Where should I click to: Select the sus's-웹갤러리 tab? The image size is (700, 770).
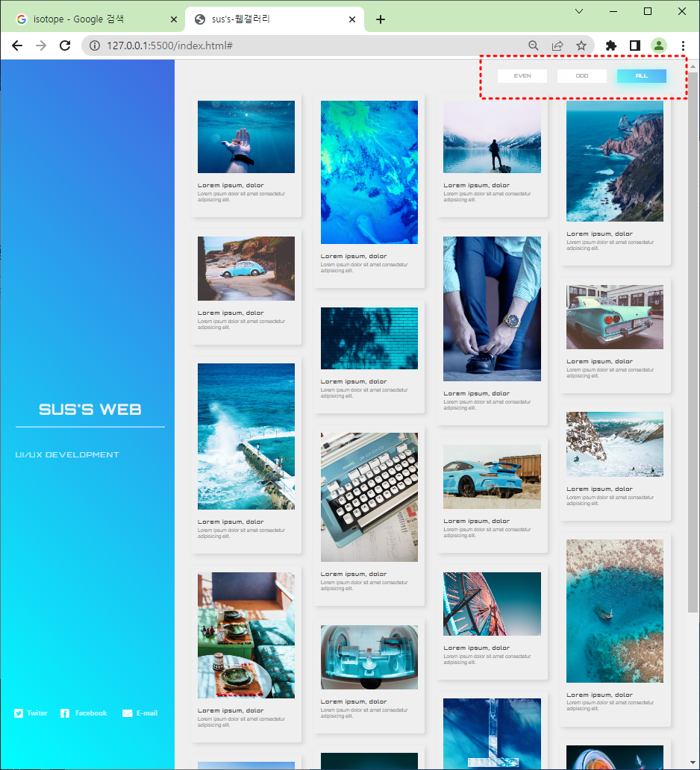pos(275,19)
